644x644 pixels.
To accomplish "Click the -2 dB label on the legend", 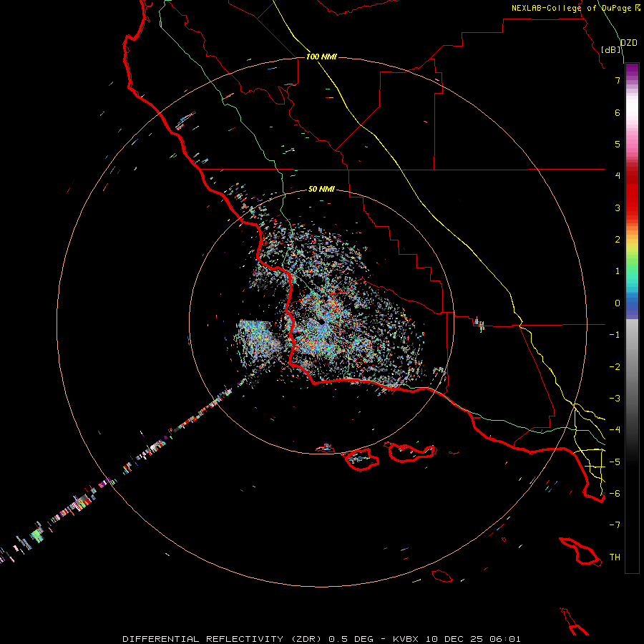I will pyautogui.click(x=615, y=367).
